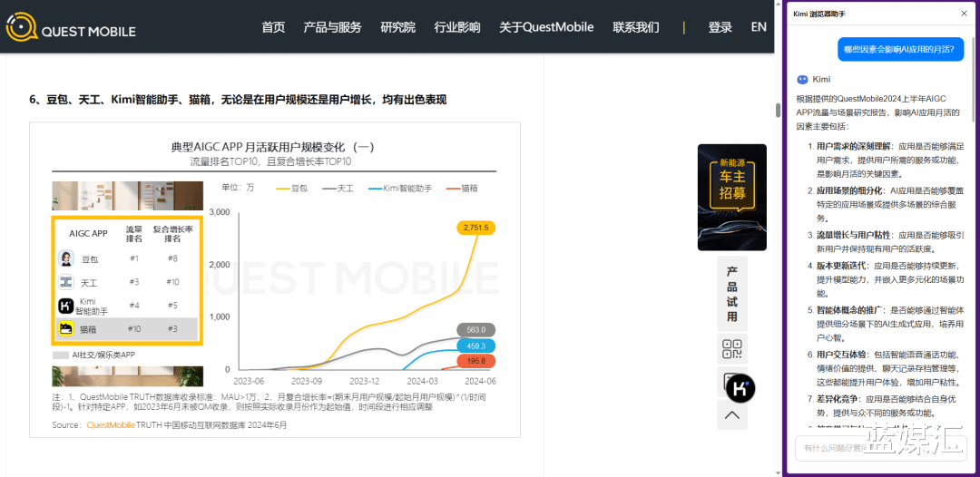Open the 新能源车主招募 banner
Viewport: 980px width, 477px height.
[732, 198]
